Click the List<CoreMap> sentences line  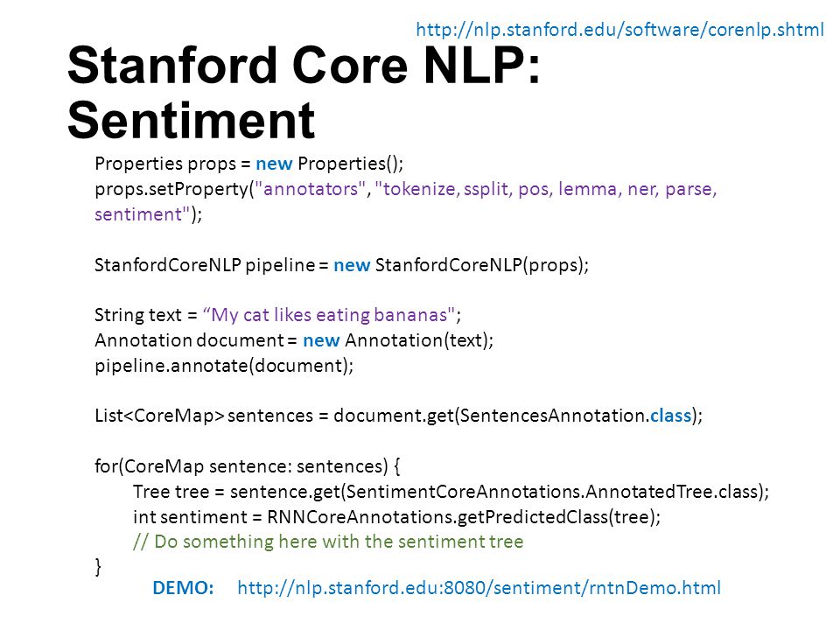pyautogui.click(x=399, y=416)
